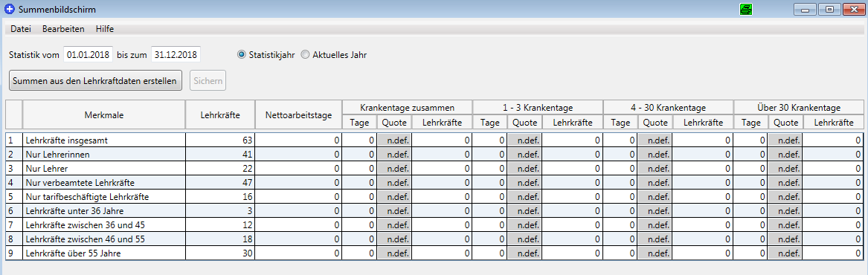
Task: Click the Lehrkräfte count cell showing 30
Action: coord(219,253)
